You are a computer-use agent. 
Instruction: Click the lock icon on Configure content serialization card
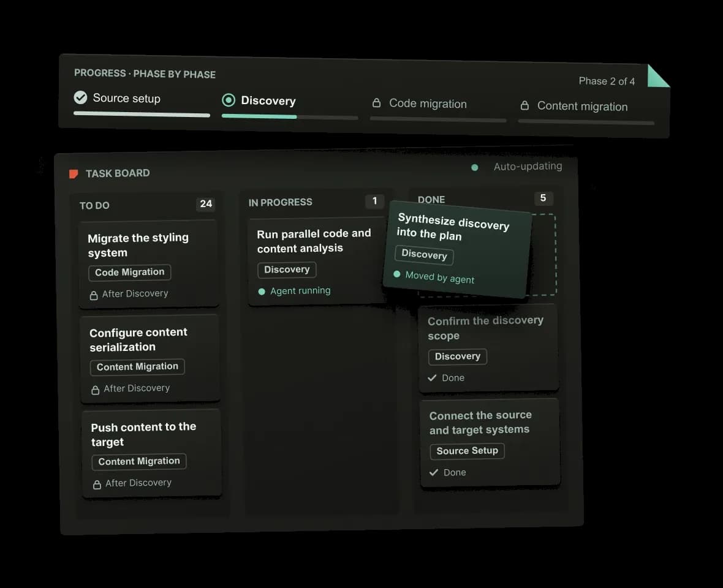[96, 390]
